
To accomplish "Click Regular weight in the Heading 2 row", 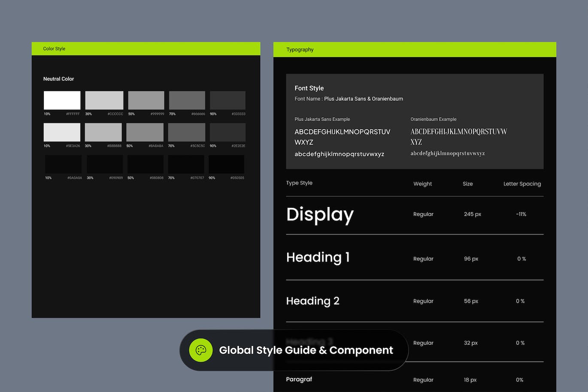I will pyautogui.click(x=423, y=301).
